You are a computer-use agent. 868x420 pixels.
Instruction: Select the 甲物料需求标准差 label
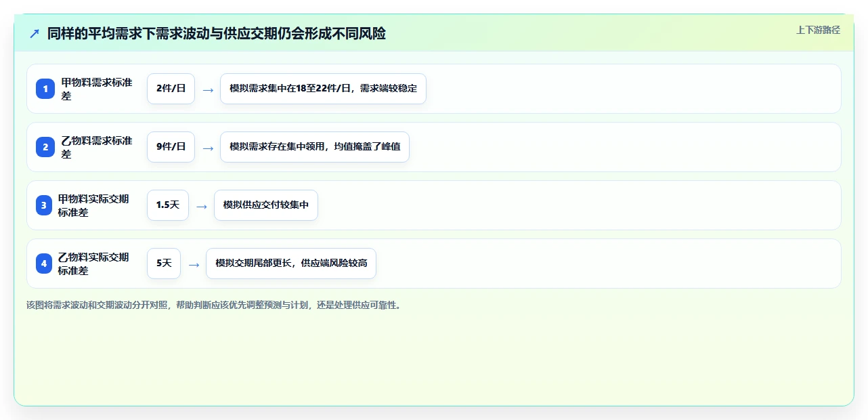97,89
